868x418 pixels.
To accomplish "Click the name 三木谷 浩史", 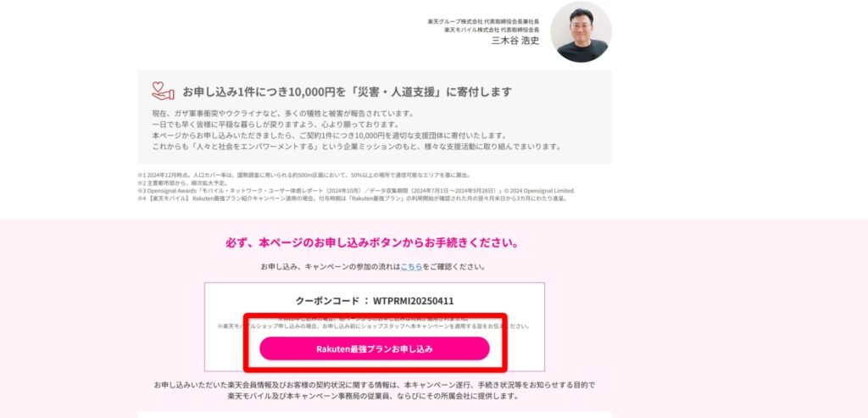I will tap(515, 41).
